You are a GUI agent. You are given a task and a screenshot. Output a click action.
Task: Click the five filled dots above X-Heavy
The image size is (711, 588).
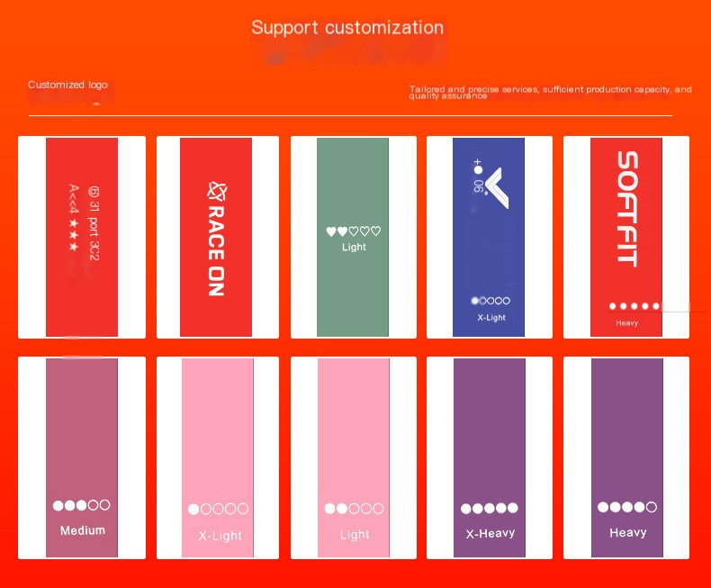click(x=490, y=508)
